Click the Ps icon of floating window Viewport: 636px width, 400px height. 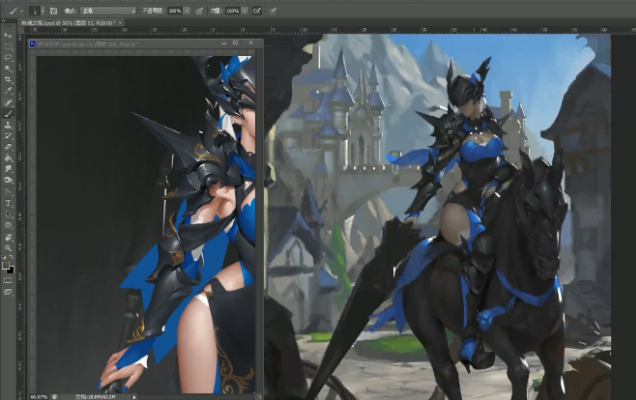(x=33, y=43)
